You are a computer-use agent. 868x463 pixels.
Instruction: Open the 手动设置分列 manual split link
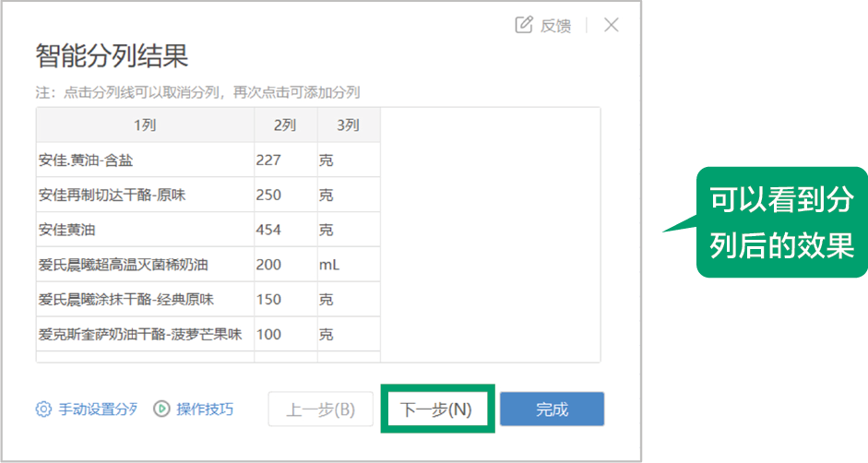pyautogui.click(x=97, y=409)
